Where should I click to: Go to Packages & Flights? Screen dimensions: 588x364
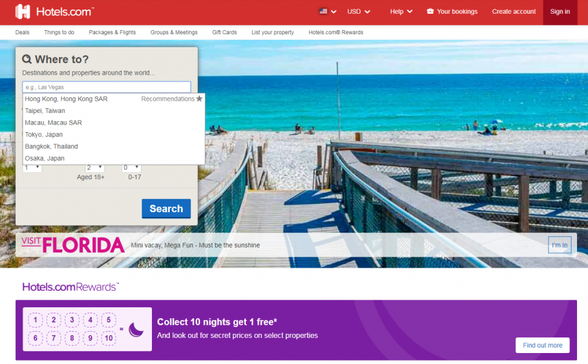[x=112, y=32]
